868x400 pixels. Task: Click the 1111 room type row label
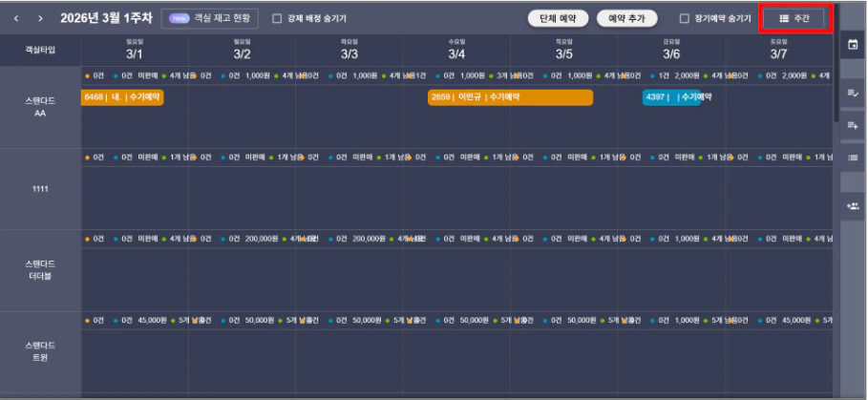pos(40,189)
